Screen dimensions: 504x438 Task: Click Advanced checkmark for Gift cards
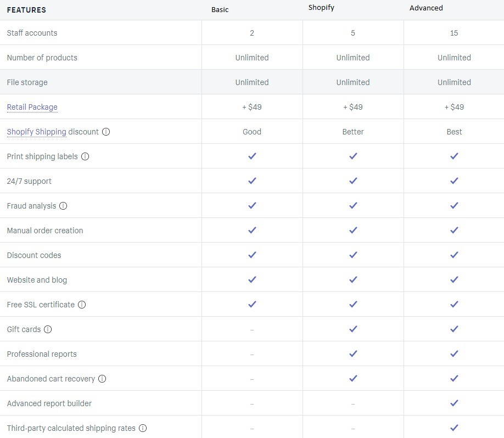tap(454, 329)
